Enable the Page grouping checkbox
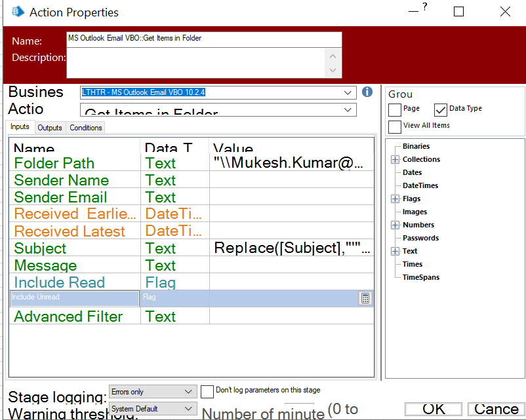Screen dimensions: 526x420 (x=395, y=109)
